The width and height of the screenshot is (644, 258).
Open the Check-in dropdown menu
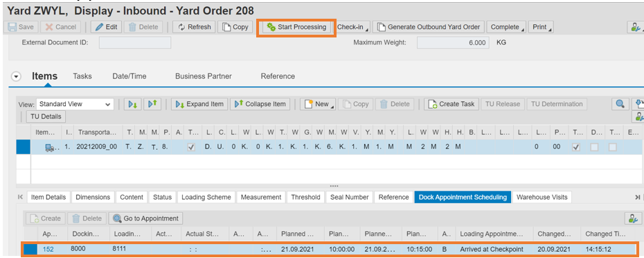coord(352,27)
